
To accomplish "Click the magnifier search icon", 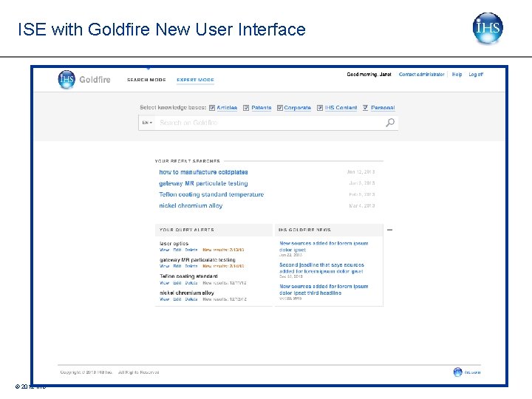I will point(390,123).
